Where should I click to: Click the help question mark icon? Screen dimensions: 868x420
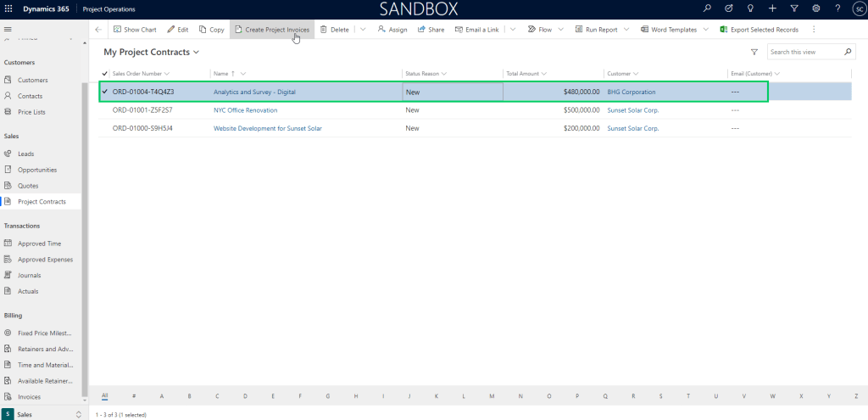click(x=837, y=8)
